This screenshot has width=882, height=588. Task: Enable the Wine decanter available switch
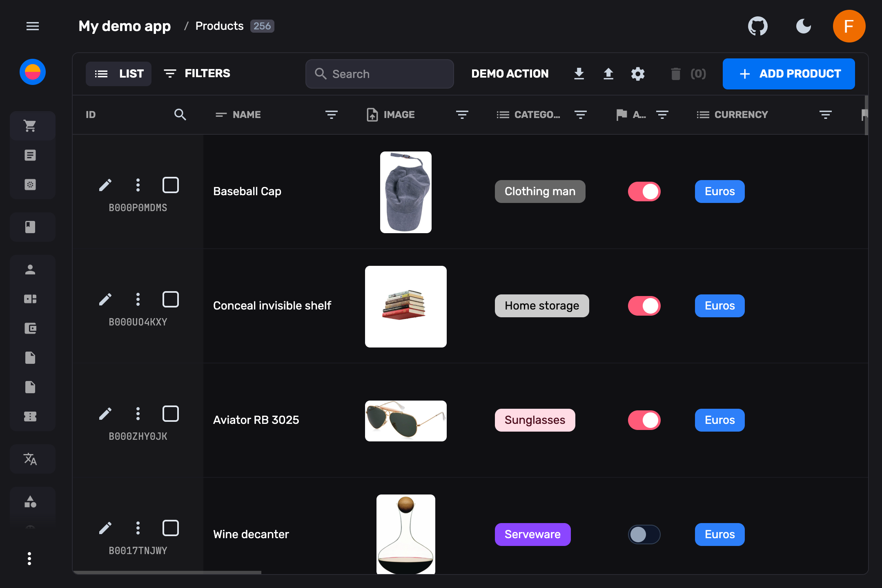pos(644,535)
